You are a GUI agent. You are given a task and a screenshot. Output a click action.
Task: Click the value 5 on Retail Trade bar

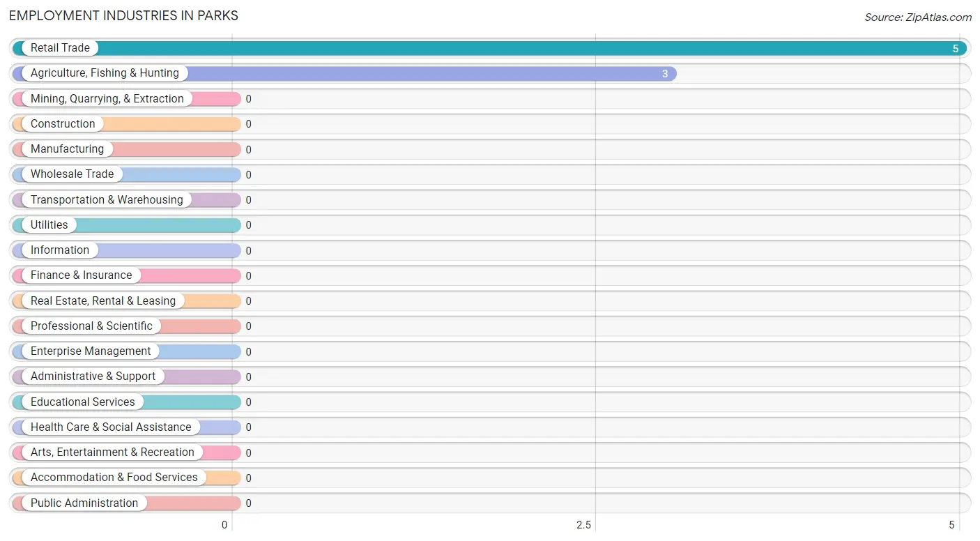pos(956,49)
